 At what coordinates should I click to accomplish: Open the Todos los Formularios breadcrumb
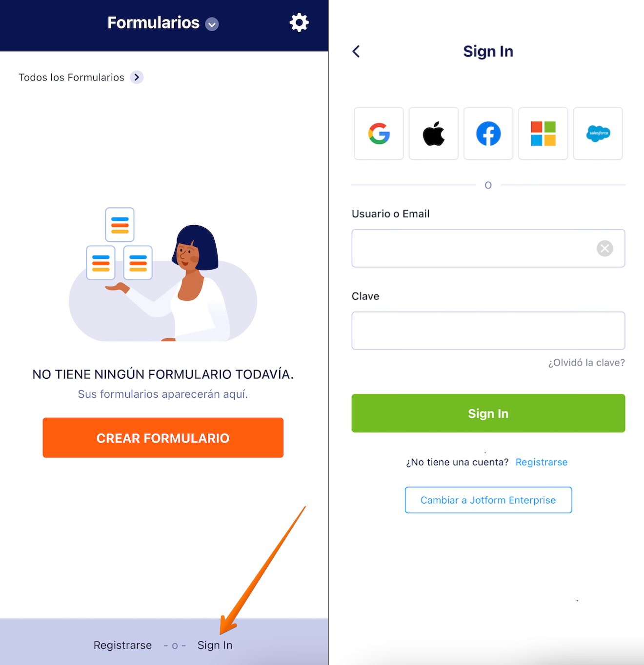(x=71, y=78)
